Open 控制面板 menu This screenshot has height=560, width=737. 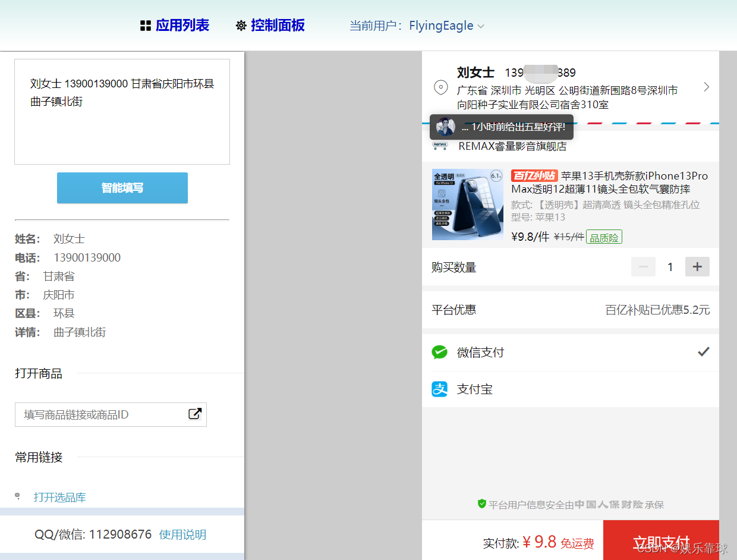(278, 26)
